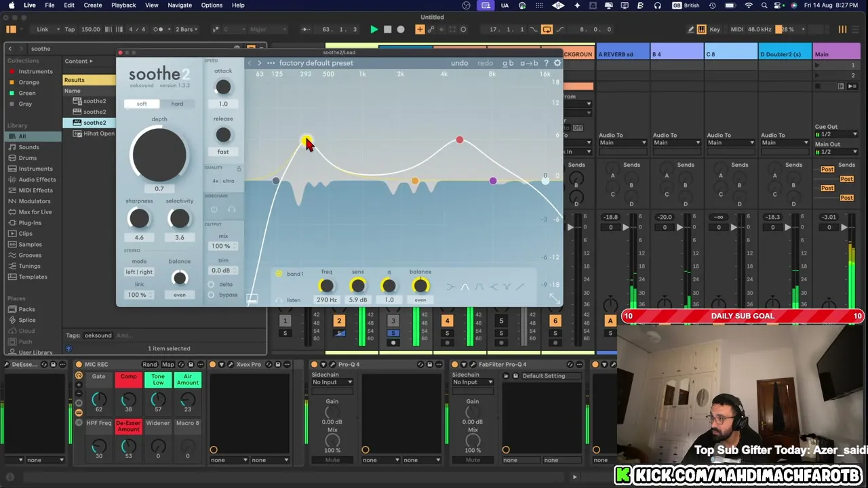The height and width of the screenshot is (488, 868).
Task: Click the Tap tempo button
Action: [x=70, y=29]
